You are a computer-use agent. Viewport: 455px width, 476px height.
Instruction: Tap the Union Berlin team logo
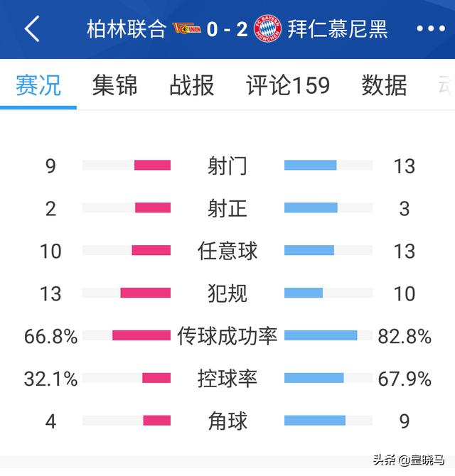186,28
